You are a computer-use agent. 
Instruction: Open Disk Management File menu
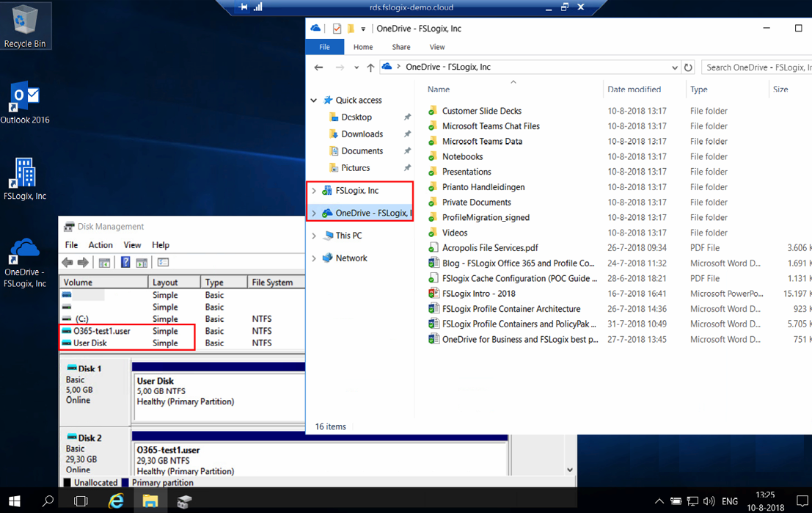pos(71,245)
